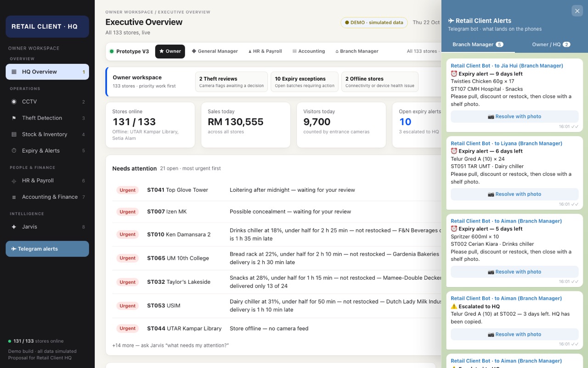Open ST044 UTAR Kampar Library offline row

point(277,328)
